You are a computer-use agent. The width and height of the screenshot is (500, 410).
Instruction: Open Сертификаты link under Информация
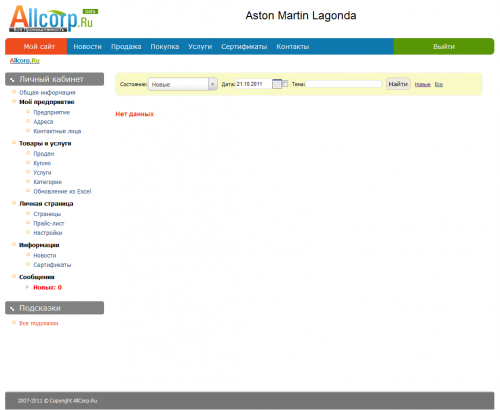pyautogui.click(x=52, y=265)
